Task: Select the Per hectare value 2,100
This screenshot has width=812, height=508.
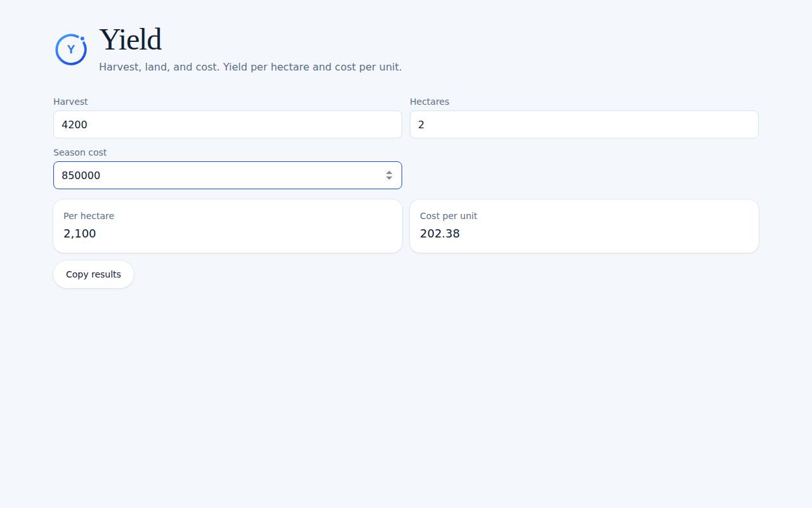Action: 80,234
